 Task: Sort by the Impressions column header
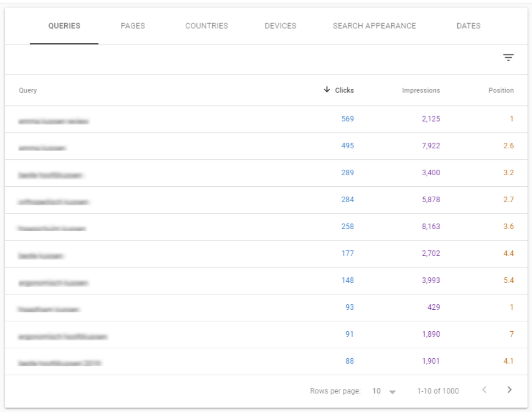tap(421, 91)
